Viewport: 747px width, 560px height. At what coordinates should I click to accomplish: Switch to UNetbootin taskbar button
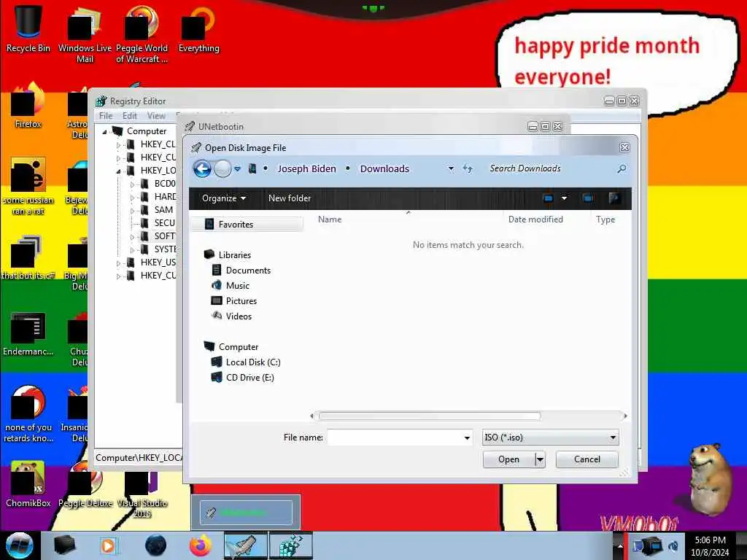pyautogui.click(x=245, y=545)
